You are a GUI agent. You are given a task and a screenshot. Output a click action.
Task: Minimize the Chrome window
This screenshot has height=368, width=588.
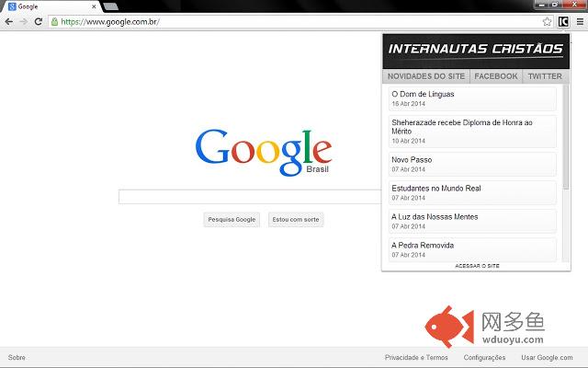[541, 5]
